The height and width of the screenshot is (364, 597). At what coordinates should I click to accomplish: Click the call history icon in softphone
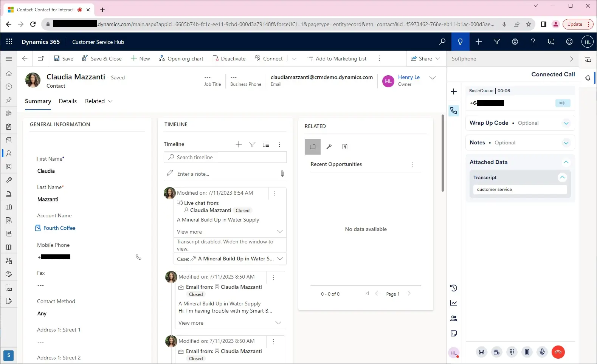point(454,288)
